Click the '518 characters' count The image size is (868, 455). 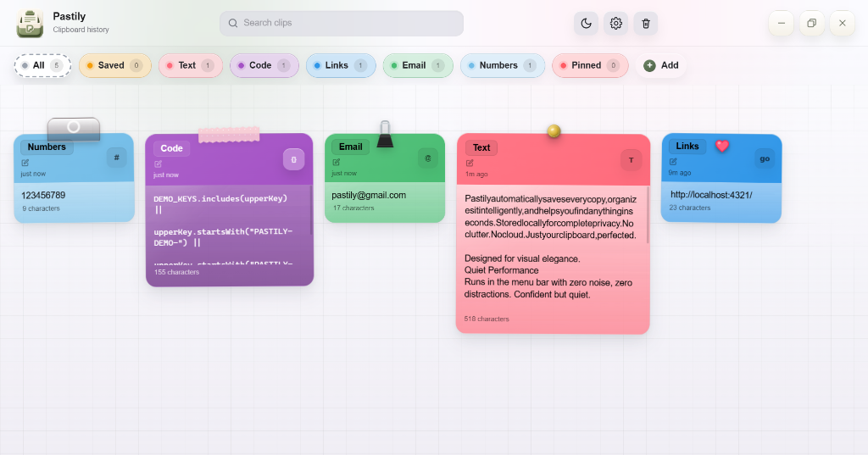[487, 319]
